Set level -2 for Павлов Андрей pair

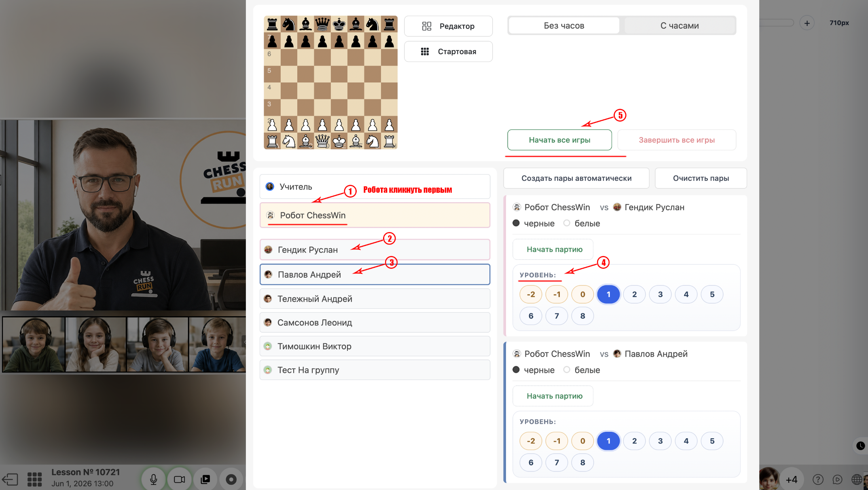(x=531, y=441)
